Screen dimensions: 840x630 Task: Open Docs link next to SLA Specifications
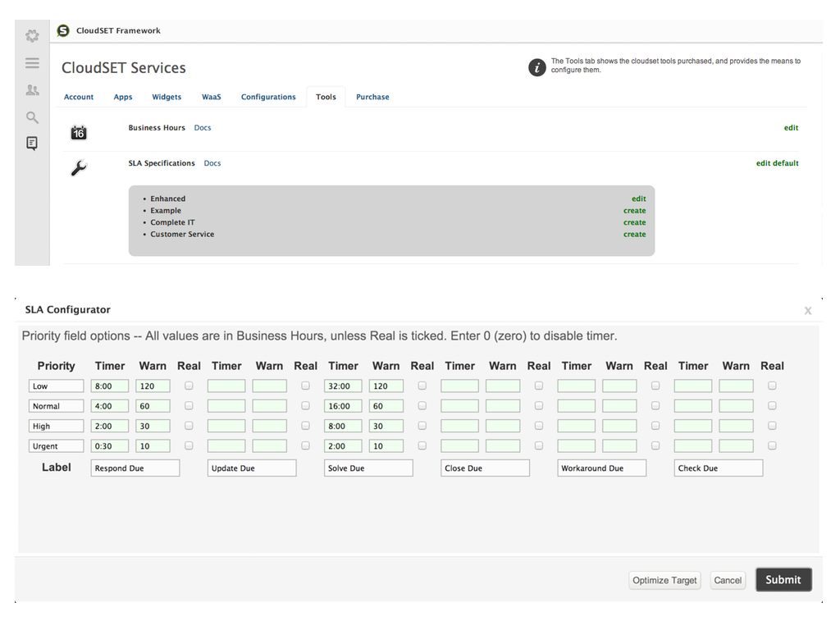[x=212, y=163]
